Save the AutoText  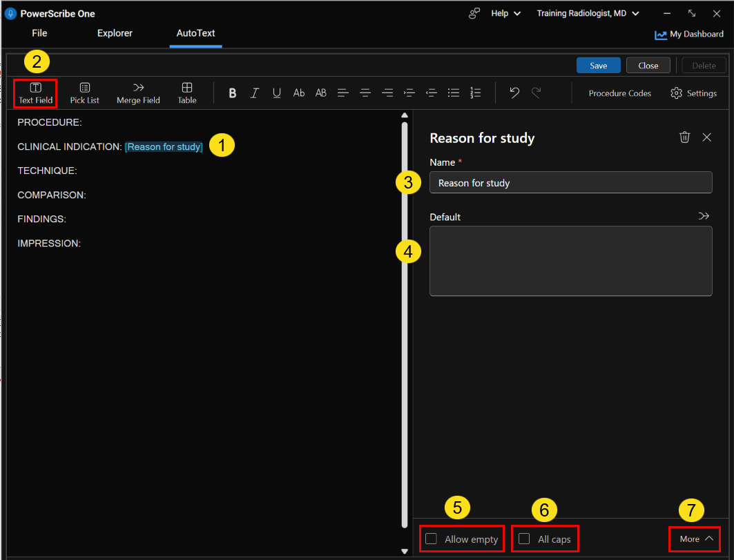point(598,66)
